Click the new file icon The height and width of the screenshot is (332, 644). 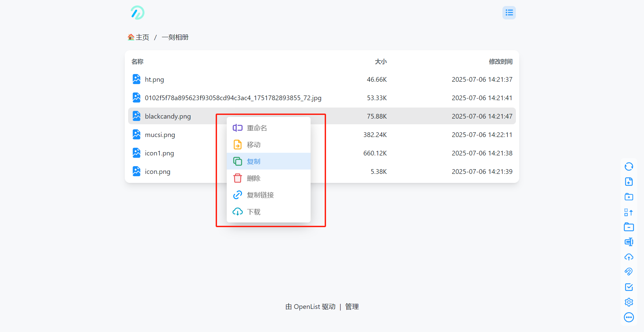629,182
